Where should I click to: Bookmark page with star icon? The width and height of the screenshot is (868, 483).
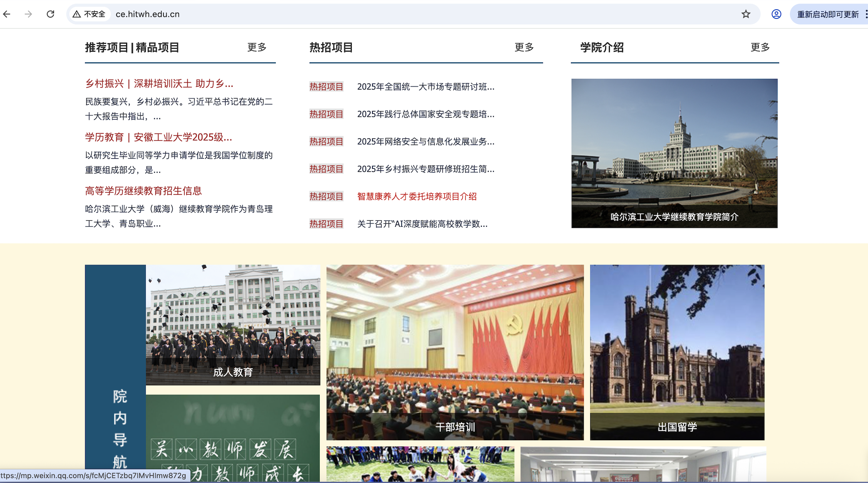746,14
